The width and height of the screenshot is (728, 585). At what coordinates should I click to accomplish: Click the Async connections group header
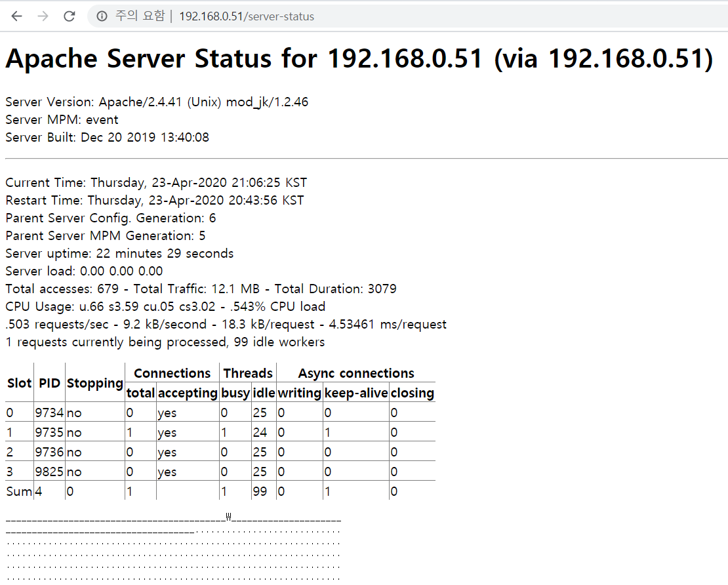coord(356,373)
